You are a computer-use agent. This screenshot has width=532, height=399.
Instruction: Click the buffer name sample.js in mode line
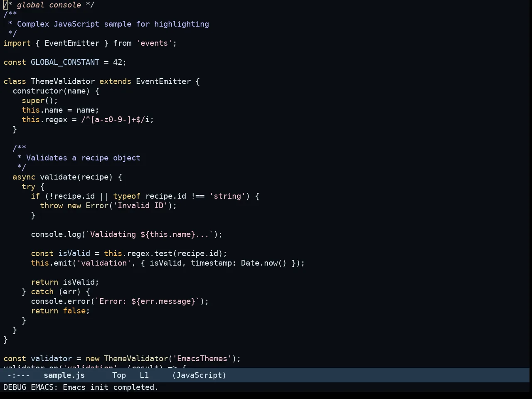click(64, 375)
